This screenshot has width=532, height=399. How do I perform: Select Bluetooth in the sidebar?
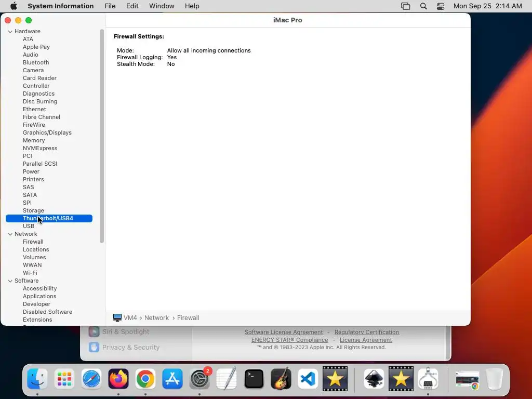pos(36,62)
